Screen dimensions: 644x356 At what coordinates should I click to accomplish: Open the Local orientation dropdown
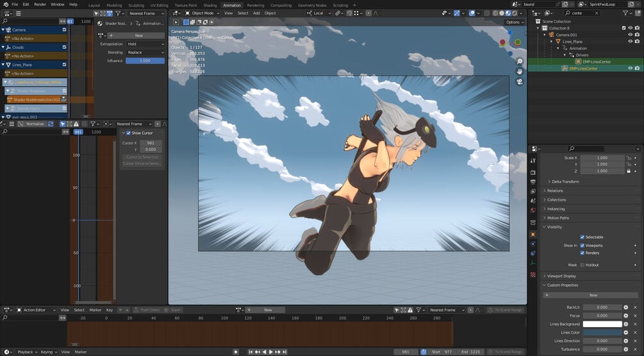[x=318, y=13]
